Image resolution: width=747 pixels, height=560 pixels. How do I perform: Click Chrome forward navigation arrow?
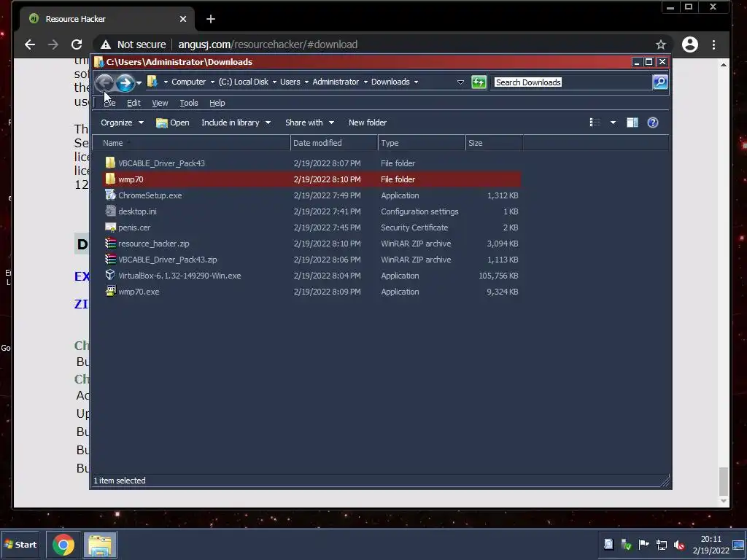53,44
